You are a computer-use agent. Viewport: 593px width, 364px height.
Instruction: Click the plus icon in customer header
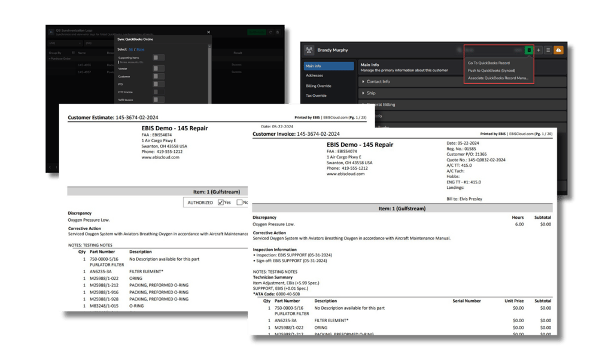coord(538,50)
